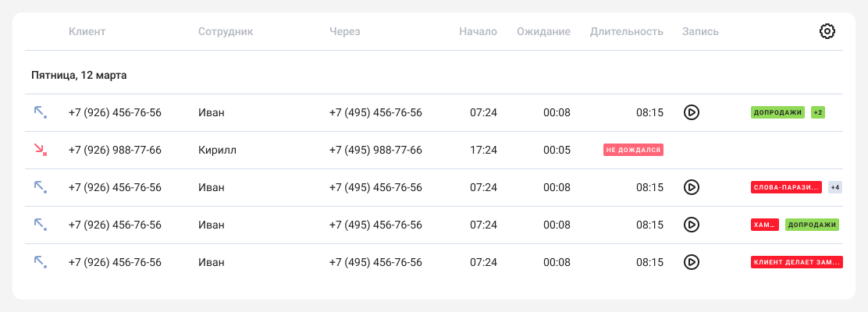Select the Допродажи tag beside the Хам... tag
The image size is (868, 312).
(812, 225)
